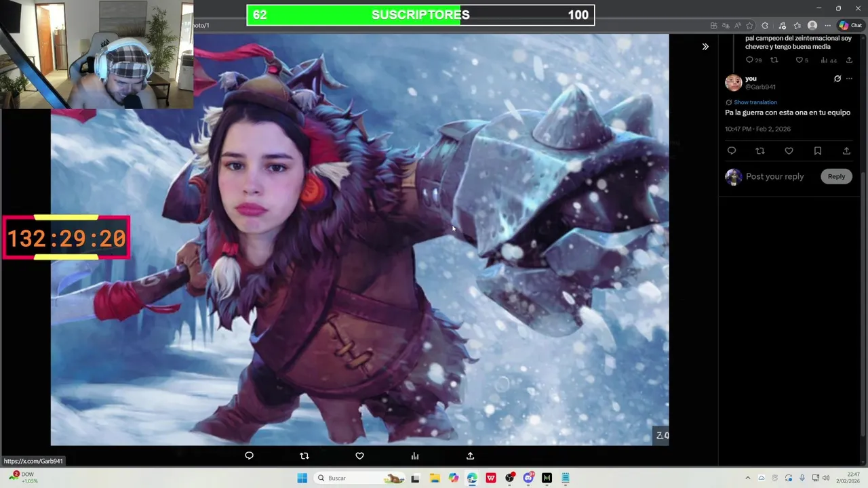Open Copilot app in taskbar

pyautogui.click(x=454, y=478)
